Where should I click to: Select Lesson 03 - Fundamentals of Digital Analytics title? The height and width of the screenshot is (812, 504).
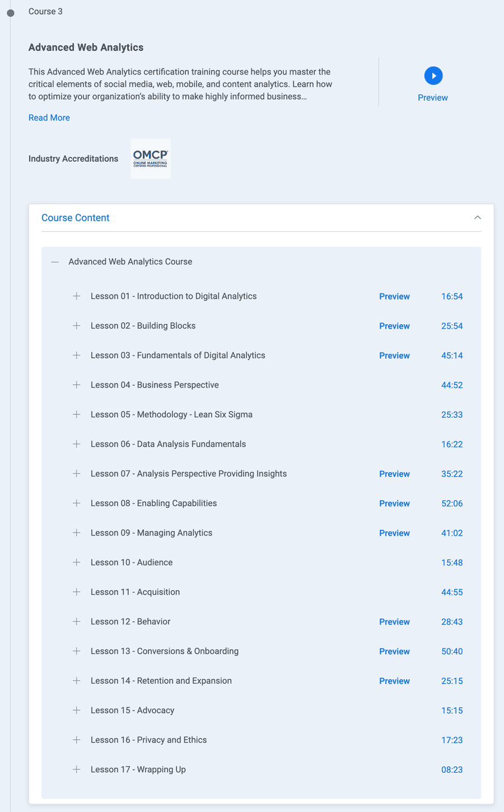point(178,356)
